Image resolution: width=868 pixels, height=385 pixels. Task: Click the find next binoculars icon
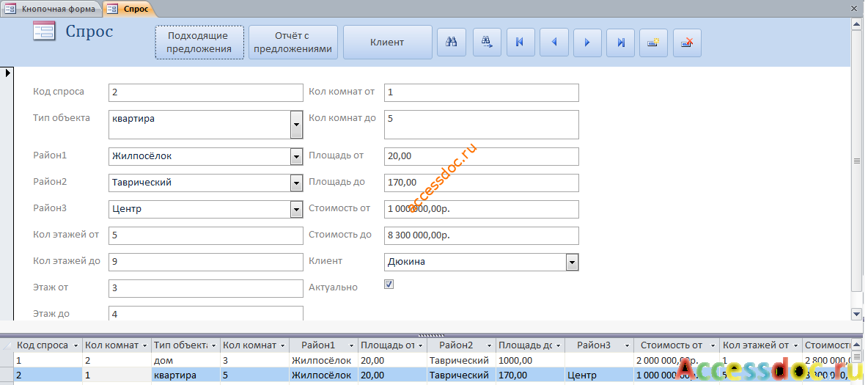pos(487,42)
